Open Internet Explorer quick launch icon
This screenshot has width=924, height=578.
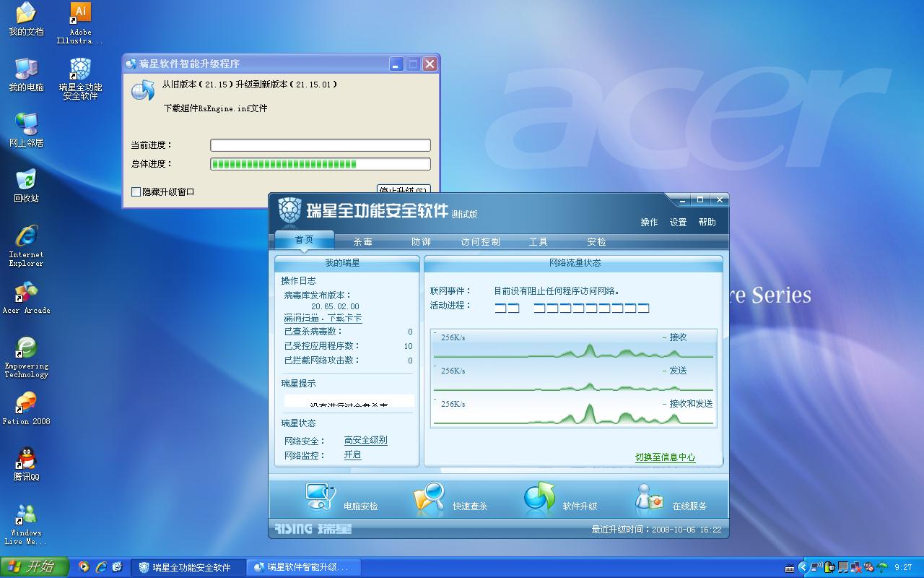click(100, 567)
